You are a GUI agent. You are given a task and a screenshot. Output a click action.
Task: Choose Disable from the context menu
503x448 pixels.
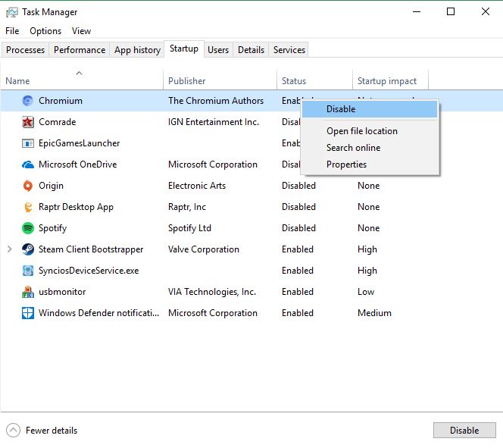[341, 109]
